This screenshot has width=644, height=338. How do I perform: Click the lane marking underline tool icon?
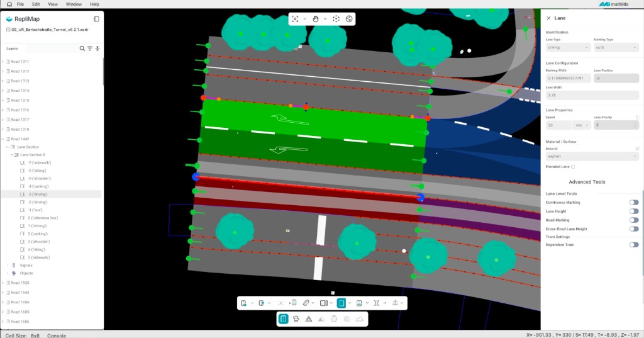point(359,303)
